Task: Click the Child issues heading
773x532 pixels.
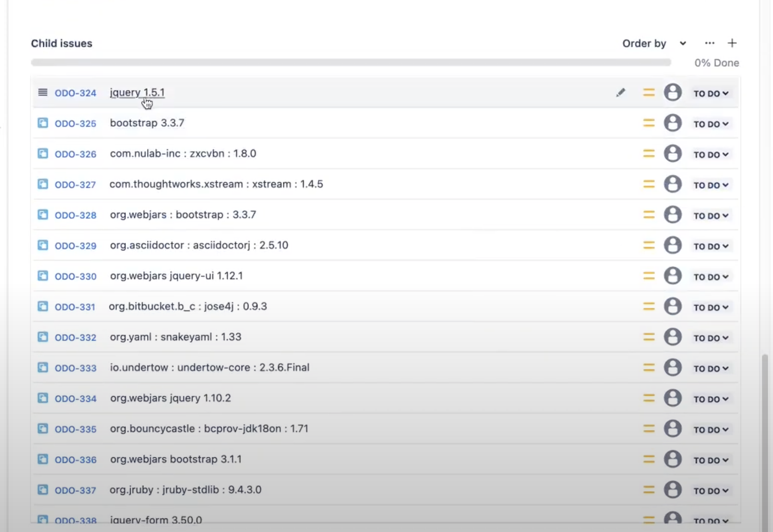Action: (62, 43)
